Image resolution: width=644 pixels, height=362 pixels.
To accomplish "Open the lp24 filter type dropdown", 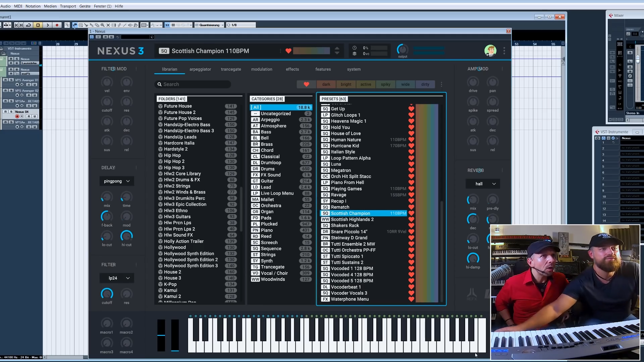I will coord(117,278).
